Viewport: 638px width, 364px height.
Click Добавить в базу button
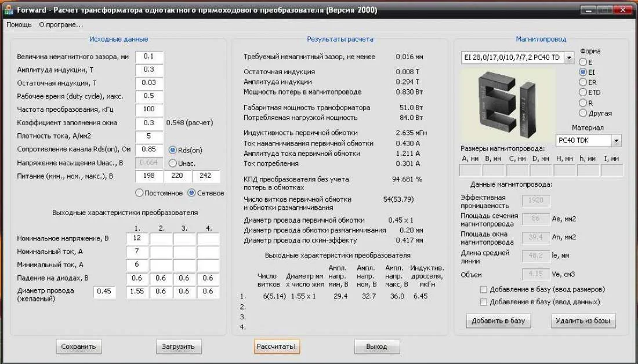pos(498,321)
